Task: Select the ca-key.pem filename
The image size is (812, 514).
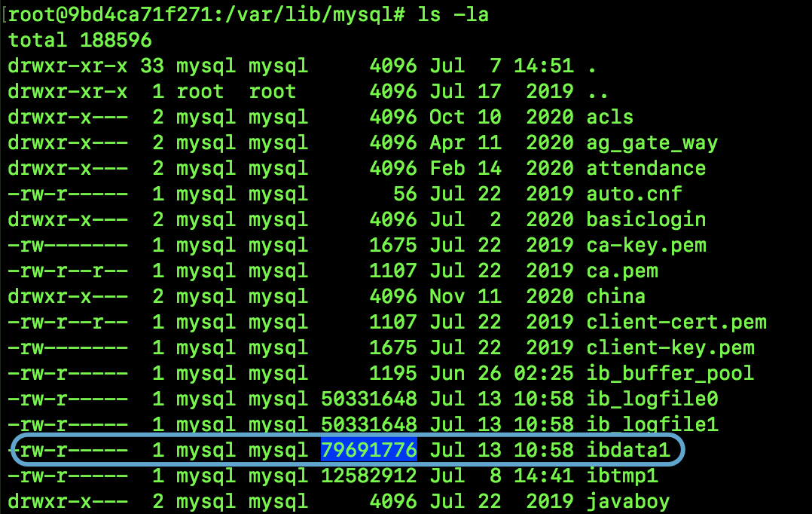Action: [x=646, y=245]
